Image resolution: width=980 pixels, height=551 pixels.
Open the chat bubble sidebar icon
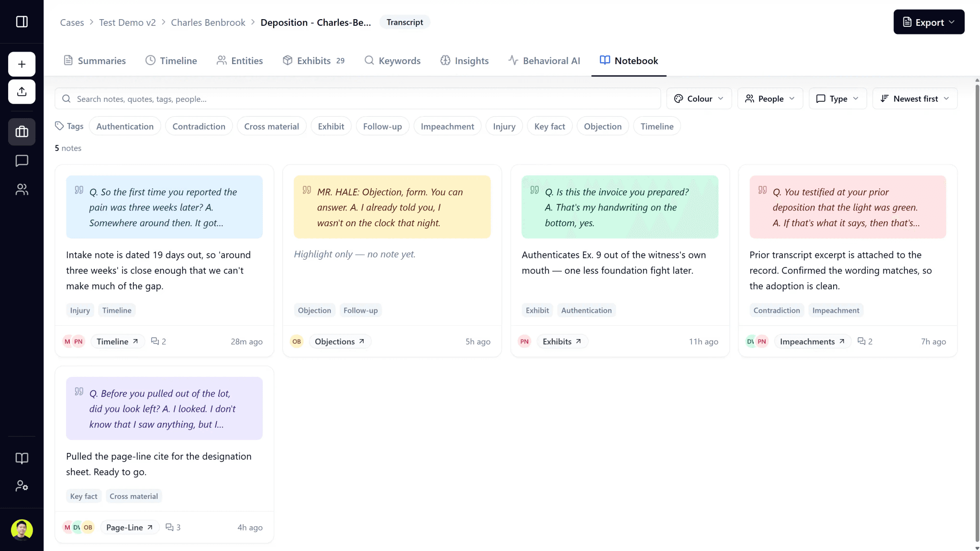coord(22,161)
